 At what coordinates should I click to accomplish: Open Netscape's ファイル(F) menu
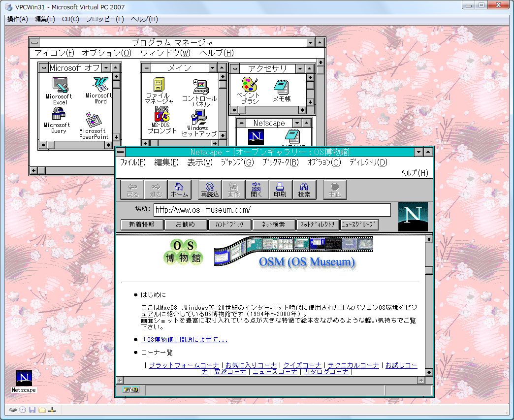pyautogui.click(x=133, y=162)
